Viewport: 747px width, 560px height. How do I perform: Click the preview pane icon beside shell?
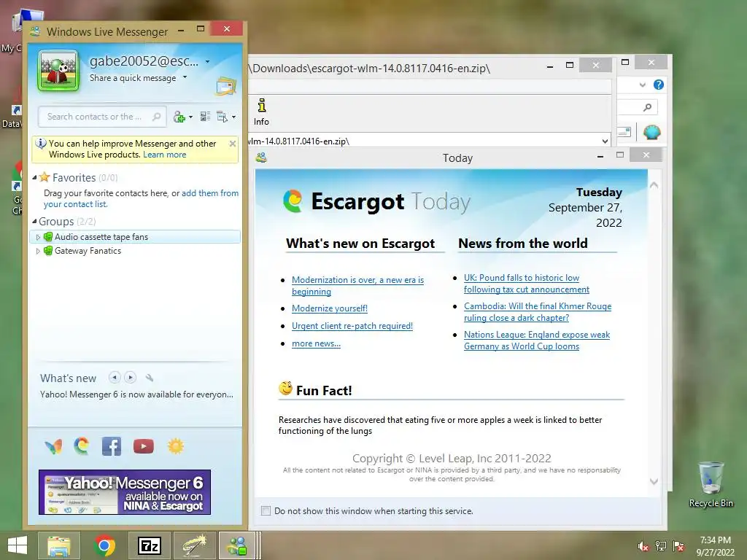pos(624,132)
